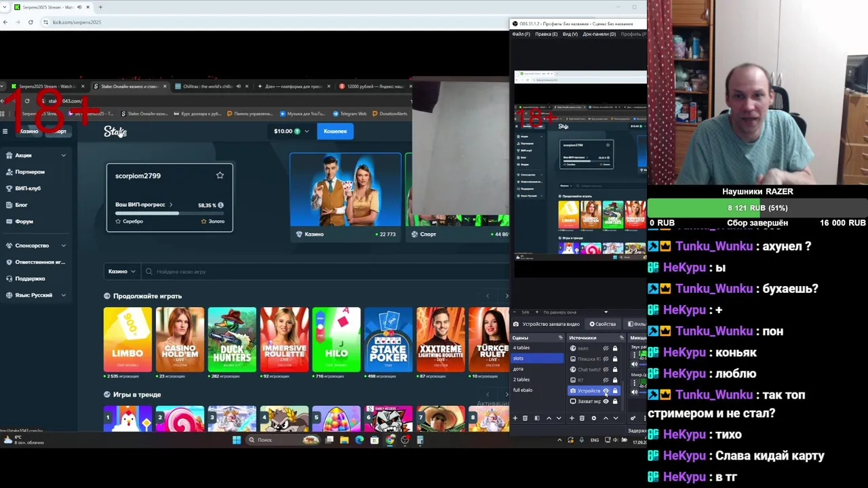Open audio mixer advanced properties icon
Viewport: 868px width, 488px height.
point(633,418)
